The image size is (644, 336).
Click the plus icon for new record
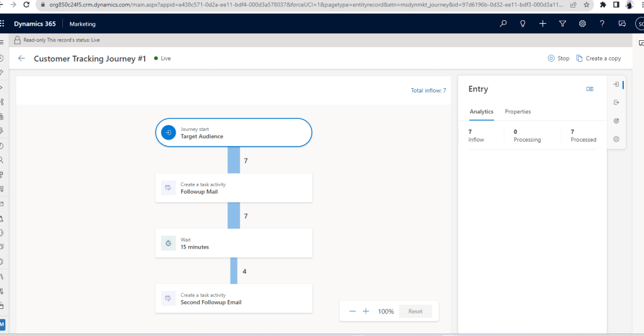tap(542, 23)
